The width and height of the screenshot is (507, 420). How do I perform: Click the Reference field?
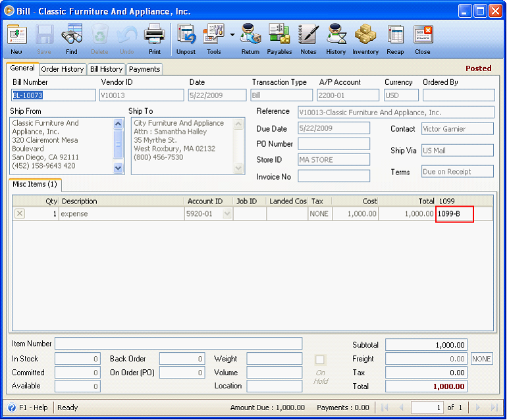[x=396, y=113]
